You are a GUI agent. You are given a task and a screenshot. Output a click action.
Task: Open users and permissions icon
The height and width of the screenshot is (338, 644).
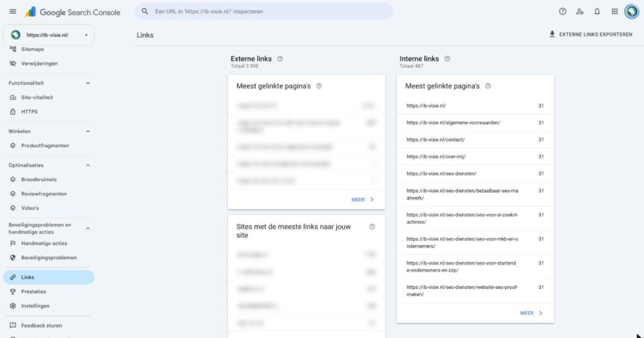[579, 11]
